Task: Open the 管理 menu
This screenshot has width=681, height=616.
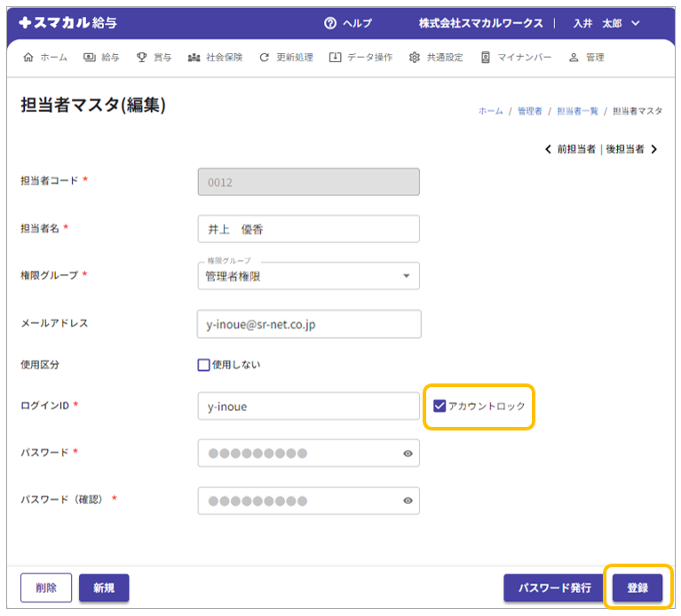Action: [x=586, y=58]
